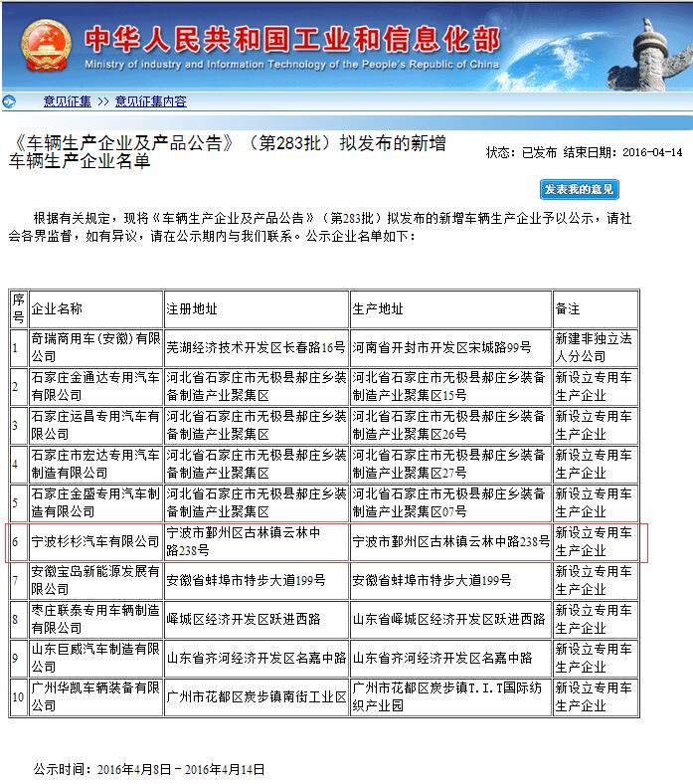Select the 注册地址 column header

click(192, 309)
